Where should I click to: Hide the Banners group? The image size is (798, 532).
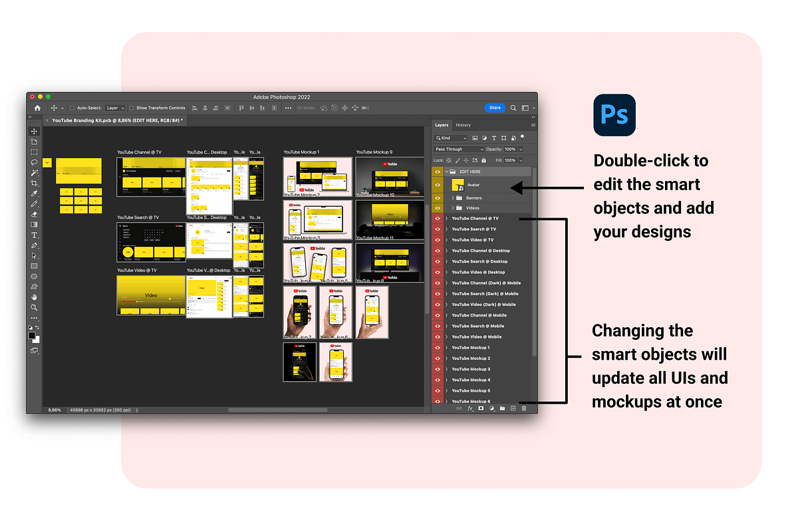point(438,198)
